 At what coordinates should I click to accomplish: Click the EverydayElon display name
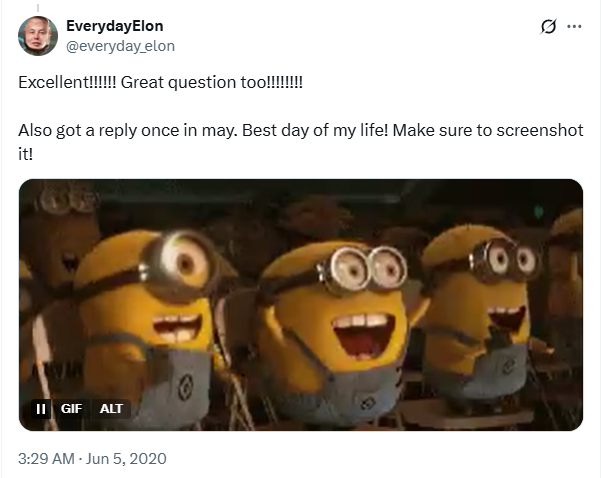coord(115,26)
